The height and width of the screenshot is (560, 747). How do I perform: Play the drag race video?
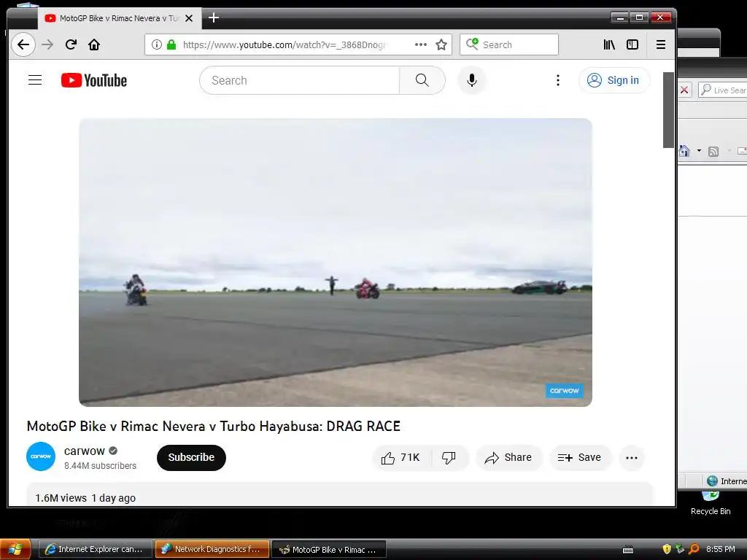point(336,262)
